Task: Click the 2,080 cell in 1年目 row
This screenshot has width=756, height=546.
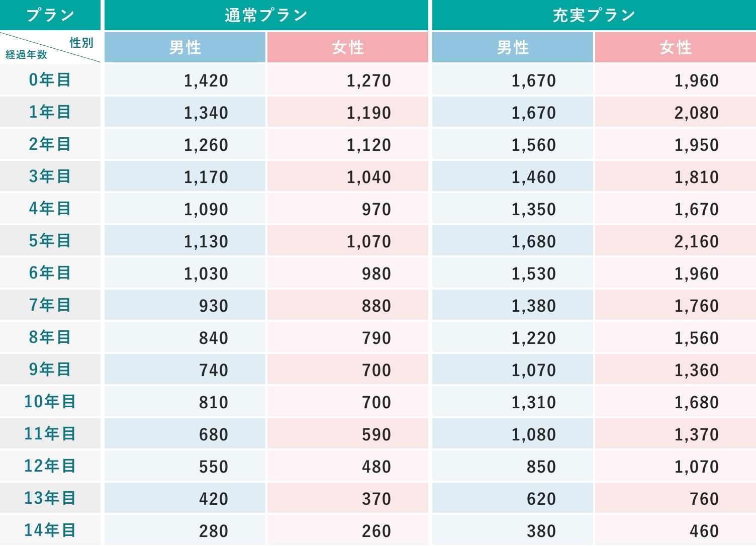Action: point(696,113)
